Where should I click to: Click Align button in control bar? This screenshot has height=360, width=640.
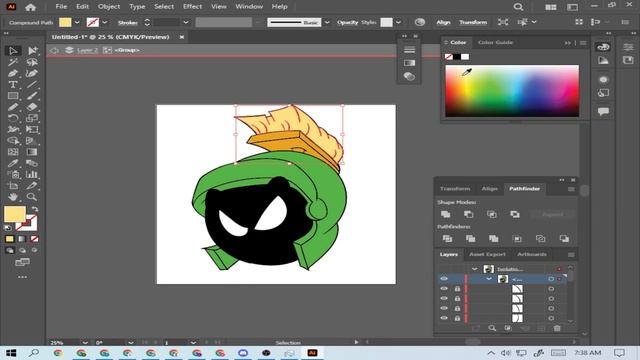coord(443,22)
